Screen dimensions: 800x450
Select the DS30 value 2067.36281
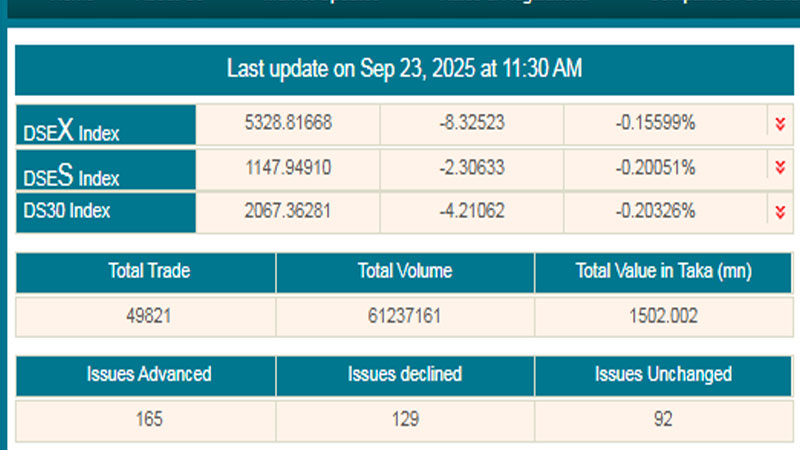(x=288, y=211)
